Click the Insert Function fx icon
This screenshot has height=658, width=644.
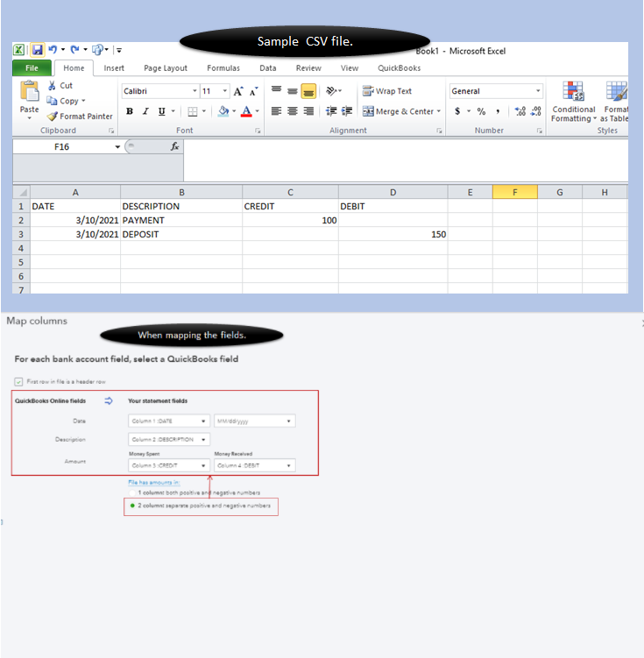coord(174,146)
